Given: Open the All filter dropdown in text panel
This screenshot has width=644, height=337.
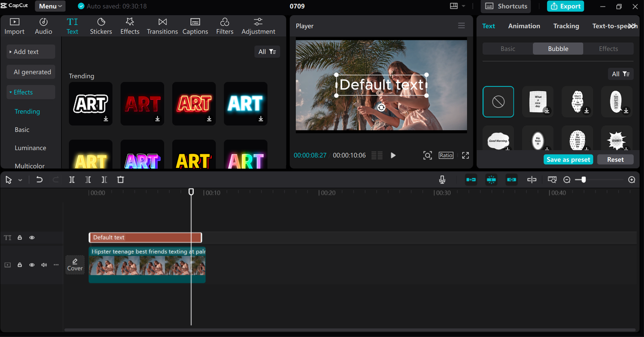Looking at the screenshot, I should point(267,51).
